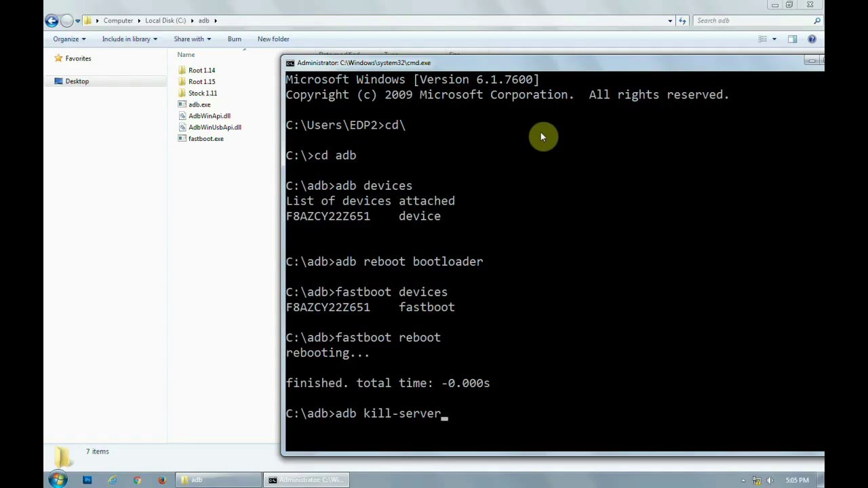
Task: Launch Photoshop from the taskbar
Action: pyautogui.click(x=87, y=480)
